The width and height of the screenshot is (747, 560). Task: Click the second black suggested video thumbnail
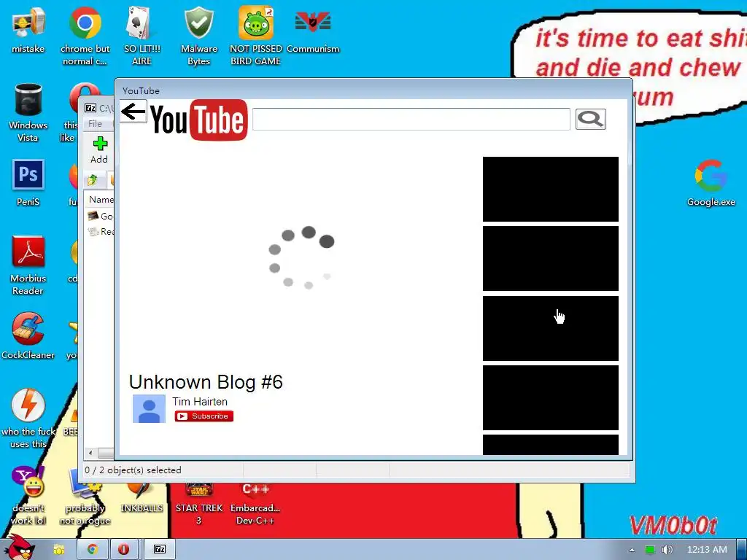click(551, 258)
